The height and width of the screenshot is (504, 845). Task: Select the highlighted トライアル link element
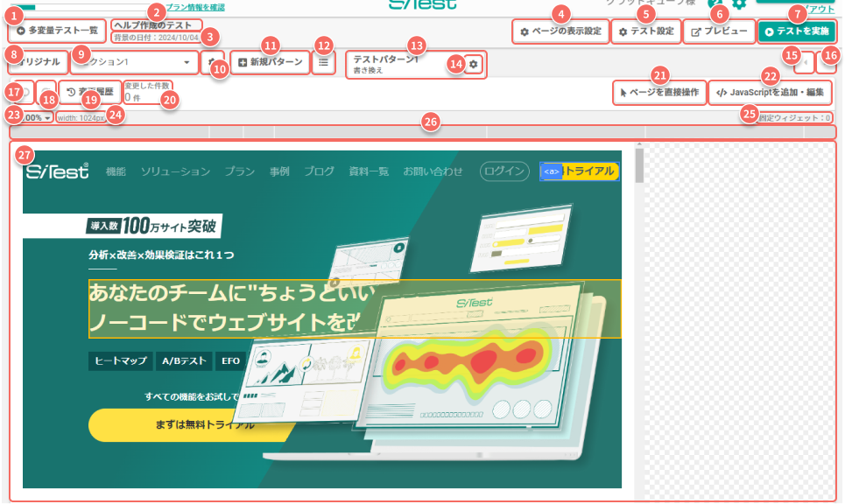coord(580,171)
